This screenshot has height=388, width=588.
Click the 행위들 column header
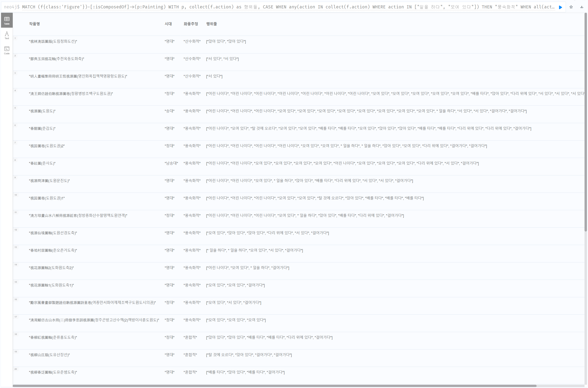(212, 24)
